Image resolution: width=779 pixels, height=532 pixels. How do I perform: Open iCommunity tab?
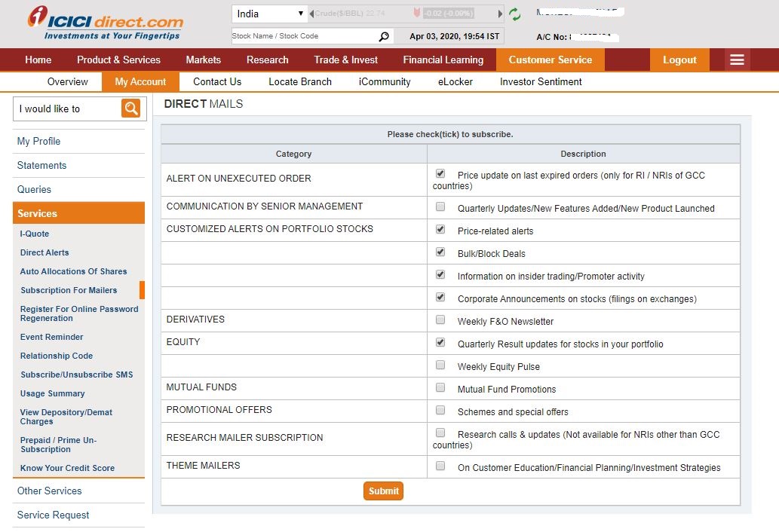click(x=385, y=81)
